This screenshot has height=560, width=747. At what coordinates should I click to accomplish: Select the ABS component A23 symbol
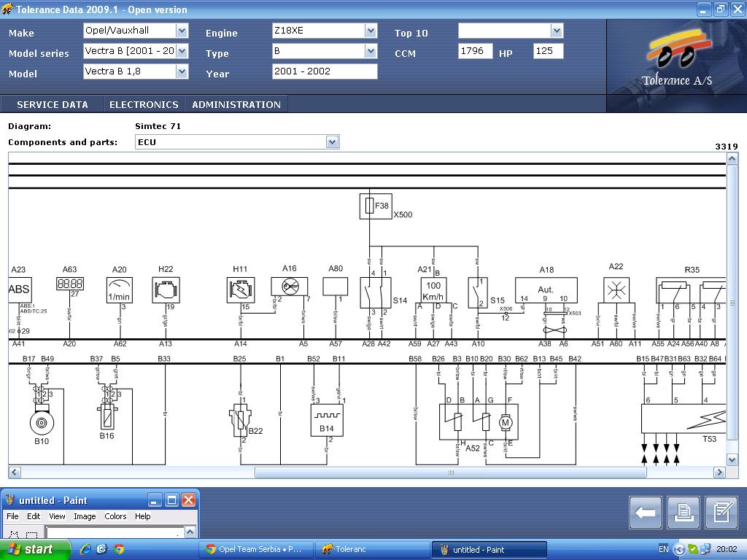tap(20, 289)
